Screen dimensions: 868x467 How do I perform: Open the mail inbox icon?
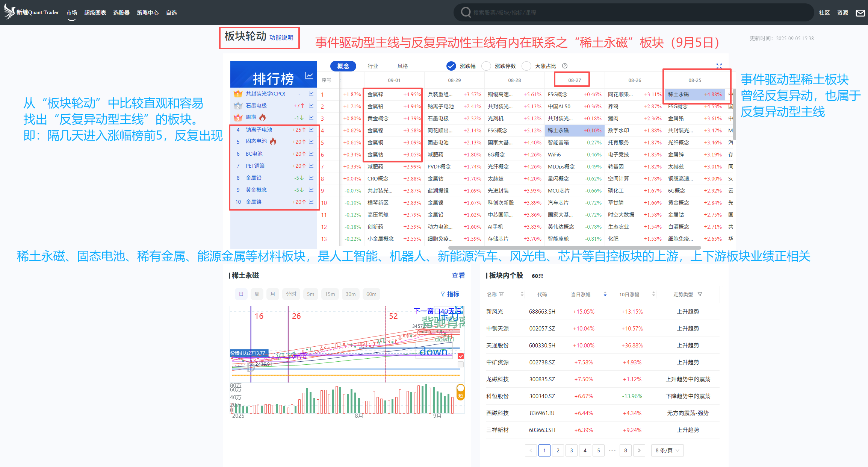point(860,13)
